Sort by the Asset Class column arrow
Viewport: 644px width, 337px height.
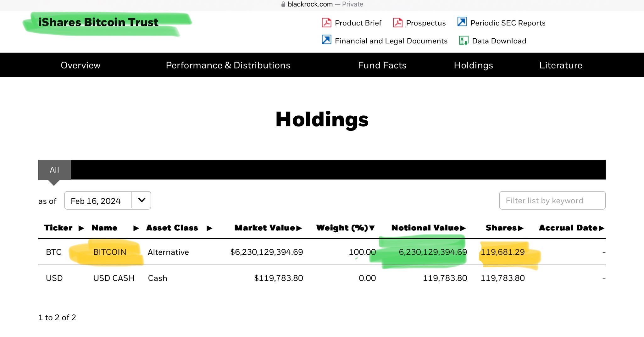[209, 228]
